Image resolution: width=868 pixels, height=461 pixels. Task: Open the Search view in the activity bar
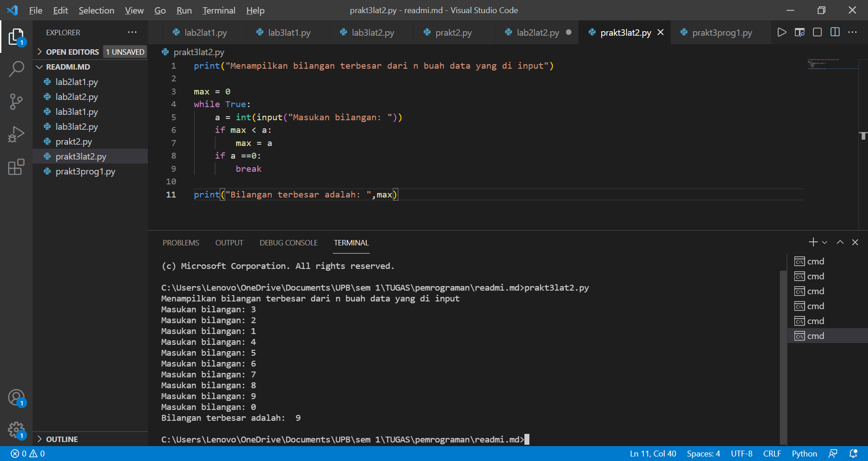coord(17,69)
